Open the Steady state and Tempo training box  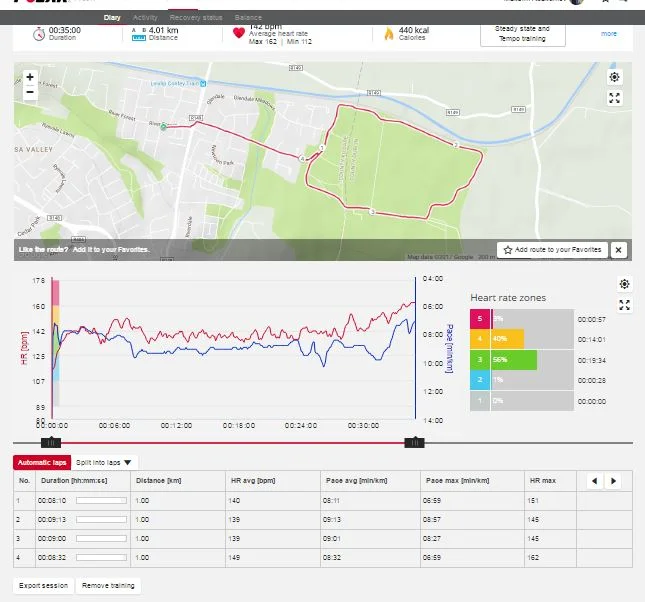click(x=522, y=33)
